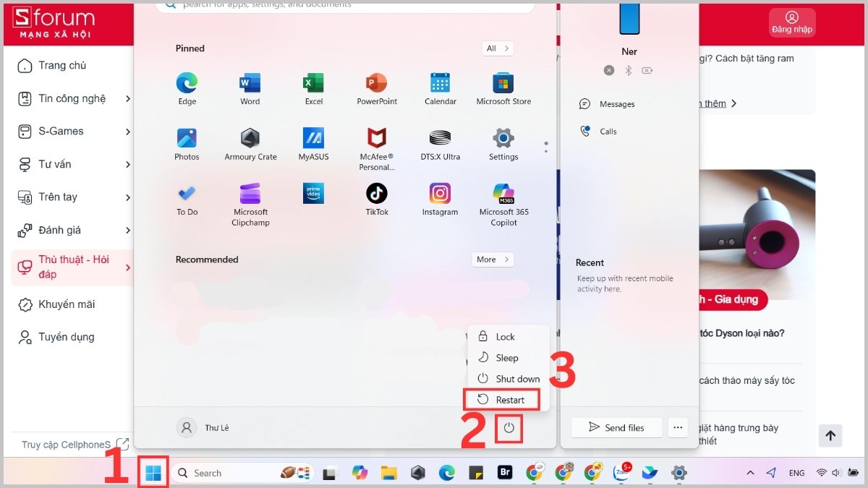Launch the MyASUS app

click(x=314, y=145)
